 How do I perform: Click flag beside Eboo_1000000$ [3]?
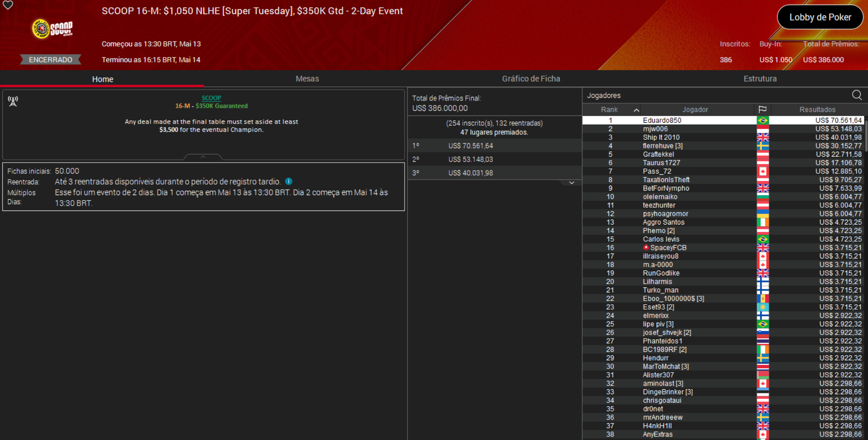click(763, 299)
